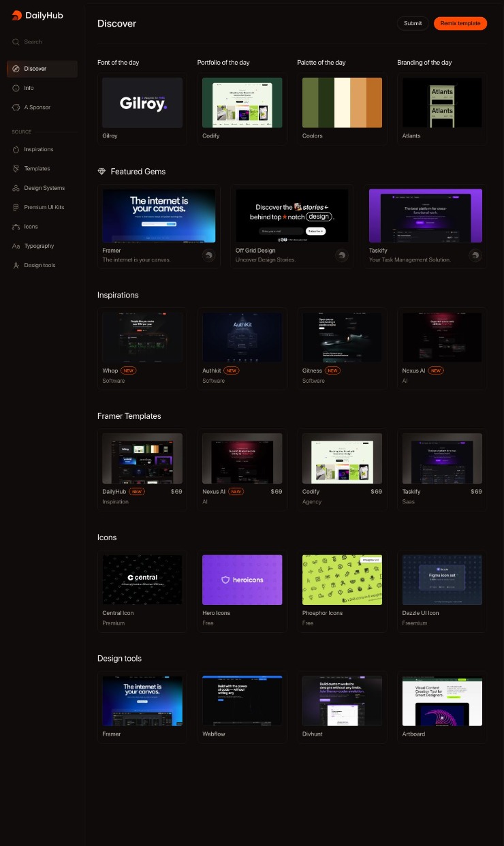This screenshot has width=504, height=846.
Task: Select Discover in the sidebar
Action: [x=42, y=69]
